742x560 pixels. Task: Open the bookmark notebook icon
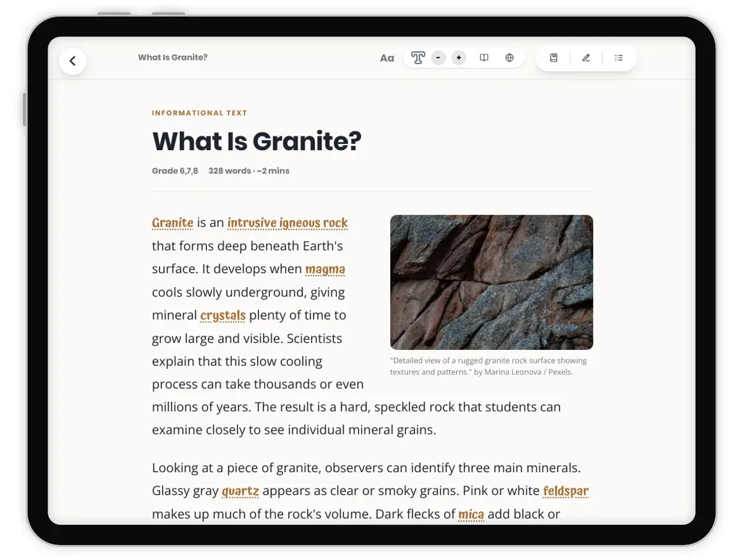pos(554,58)
